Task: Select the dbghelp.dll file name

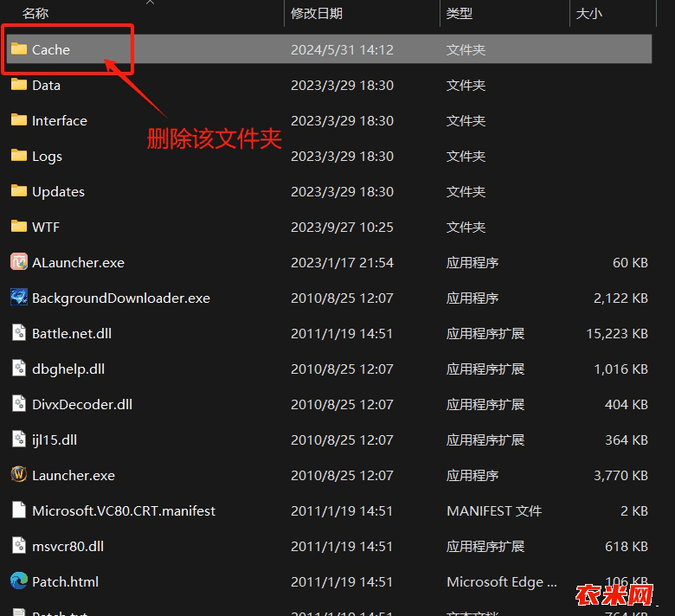Action: pyautogui.click(x=68, y=369)
